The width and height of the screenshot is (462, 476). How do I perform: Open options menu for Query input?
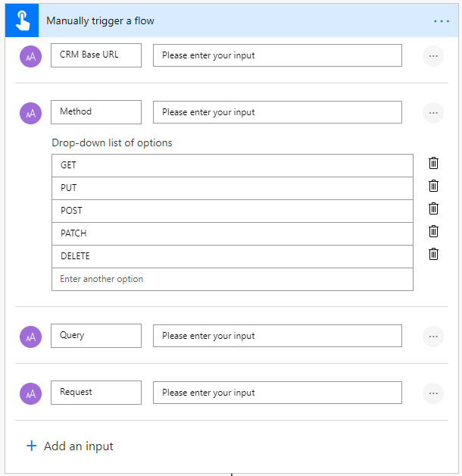(433, 337)
